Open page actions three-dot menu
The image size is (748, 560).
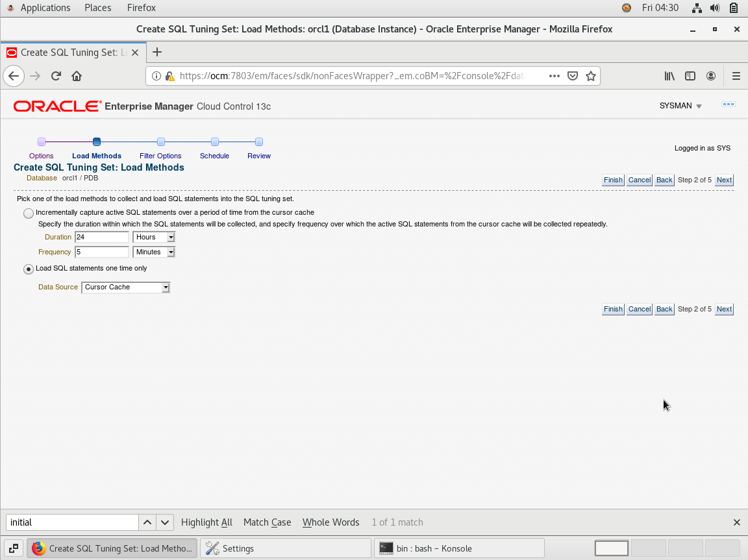pyautogui.click(x=554, y=77)
